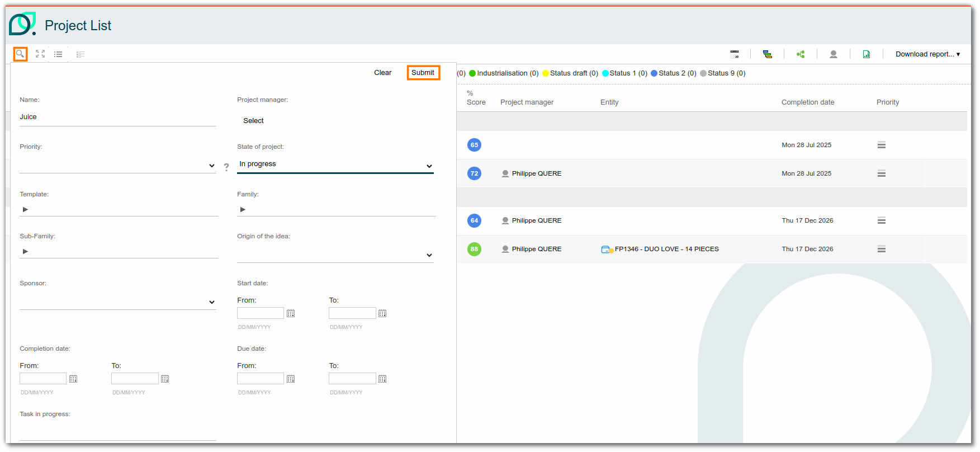The image size is (980, 452).
Task: Open the Gantt chart view icon
Action: point(768,54)
